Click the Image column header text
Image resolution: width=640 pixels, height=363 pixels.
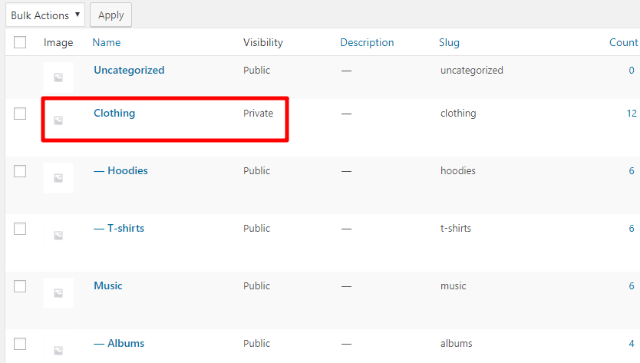pyautogui.click(x=58, y=42)
